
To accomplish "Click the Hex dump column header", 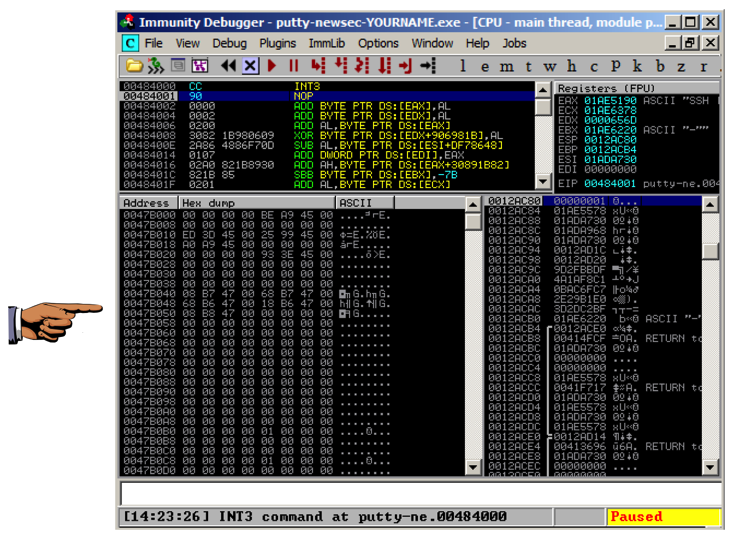I will tap(257, 203).
